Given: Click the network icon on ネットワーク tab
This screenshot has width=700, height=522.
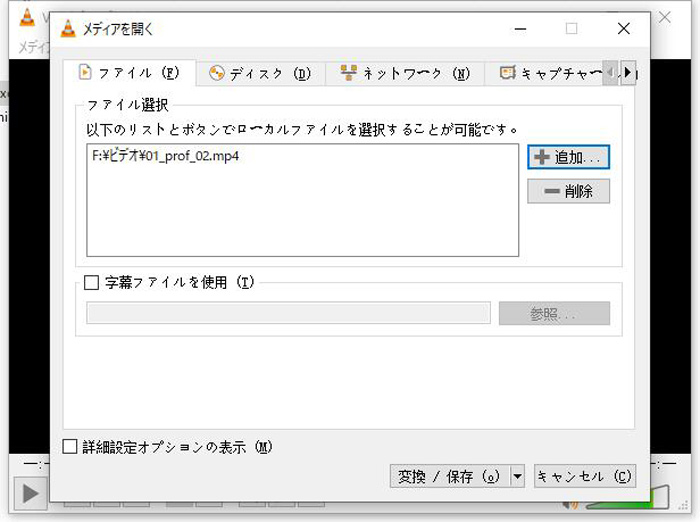Looking at the screenshot, I should coord(349,72).
